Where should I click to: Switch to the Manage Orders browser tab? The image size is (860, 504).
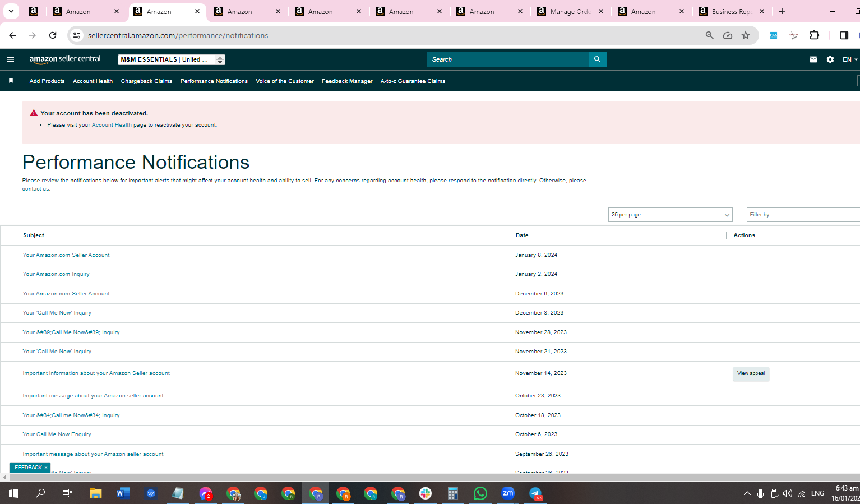[x=570, y=11]
